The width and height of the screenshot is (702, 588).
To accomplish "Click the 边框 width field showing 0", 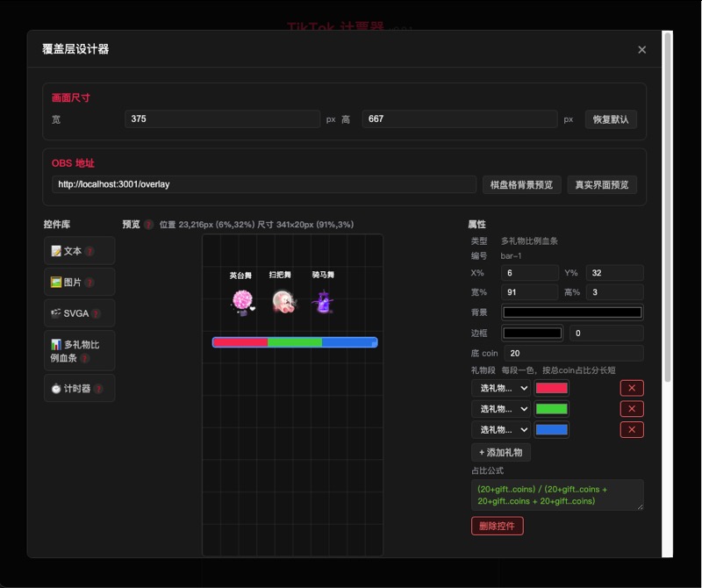I will [606, 333].
